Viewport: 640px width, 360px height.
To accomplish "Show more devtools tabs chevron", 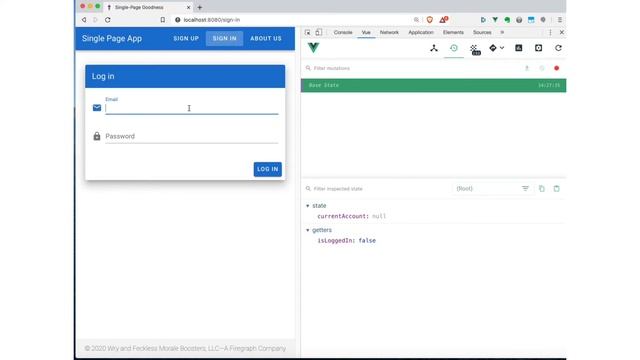I will coord(502,32).
